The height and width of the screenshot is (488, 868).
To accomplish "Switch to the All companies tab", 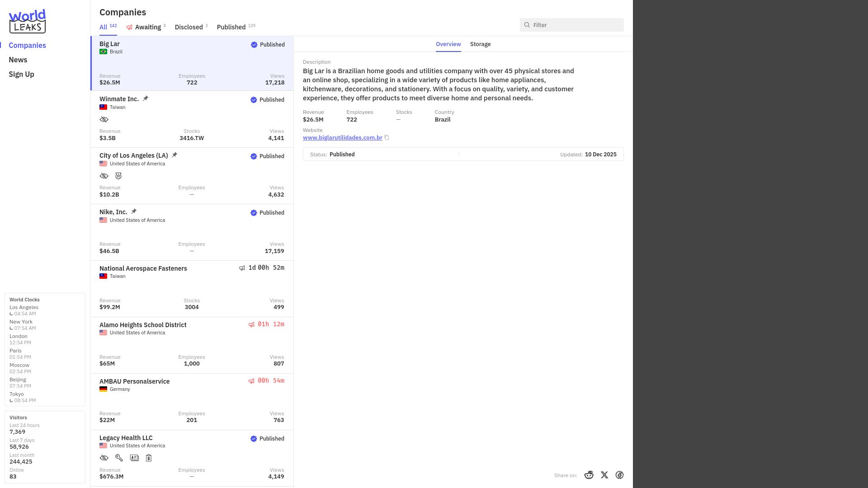I will (108, 27).
